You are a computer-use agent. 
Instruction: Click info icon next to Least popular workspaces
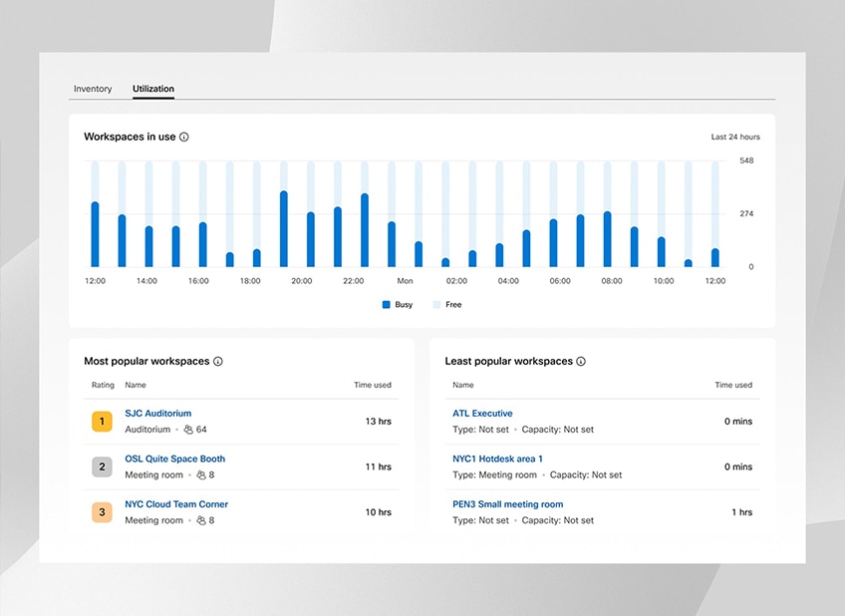(x=581, y=362)
